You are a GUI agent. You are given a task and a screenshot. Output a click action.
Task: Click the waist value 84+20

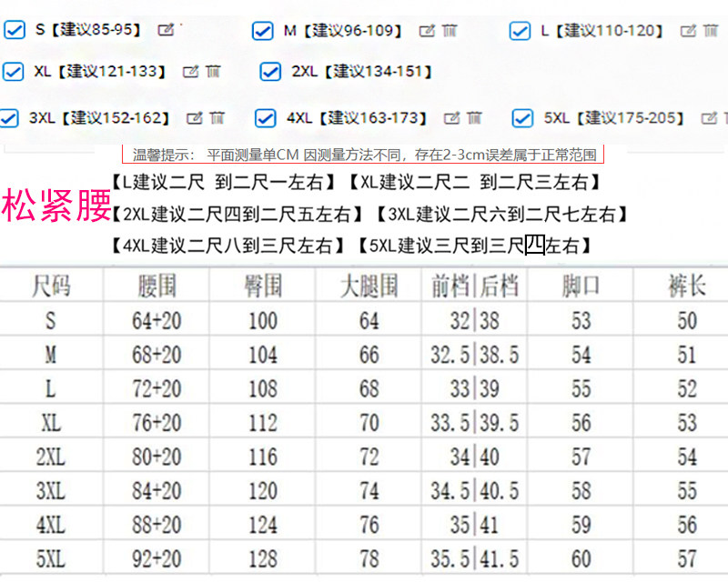tap(157, 491)
